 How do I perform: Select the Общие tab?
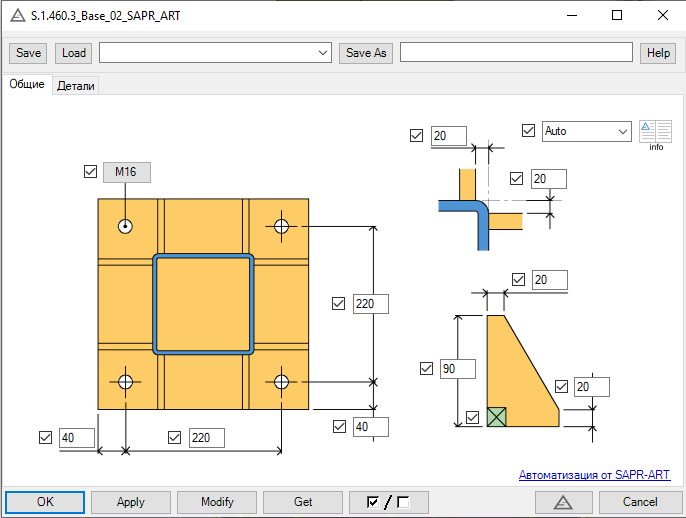(27, 84)
